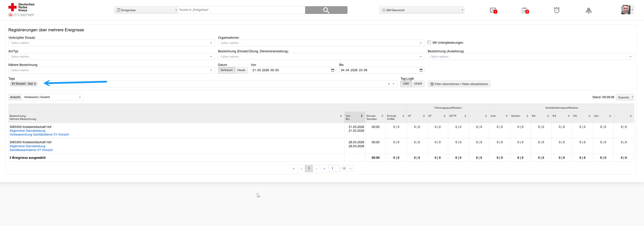Switch tag logic to ODER
This screenshot has height=226, width=644.
point(418,84)
